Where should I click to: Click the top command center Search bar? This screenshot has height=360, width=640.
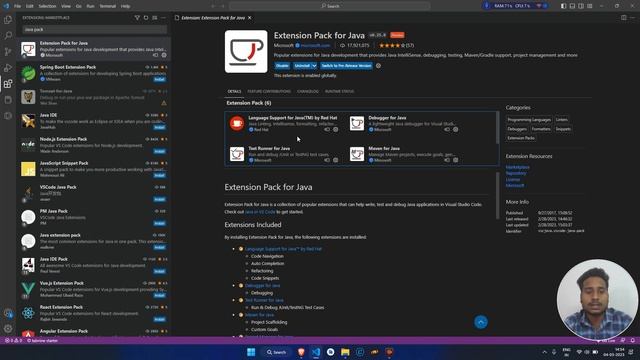[330, 6]
